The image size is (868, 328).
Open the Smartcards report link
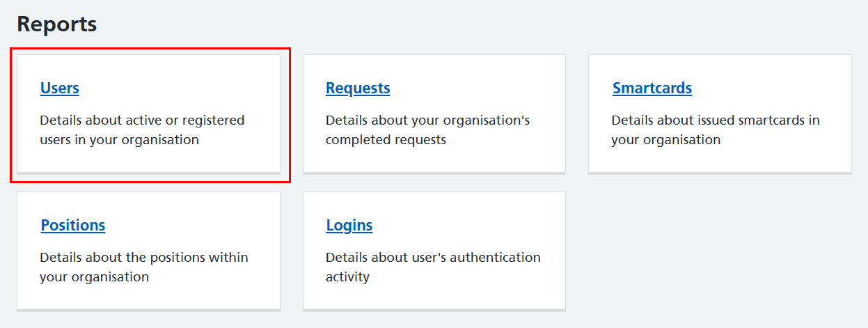(652, 88)
